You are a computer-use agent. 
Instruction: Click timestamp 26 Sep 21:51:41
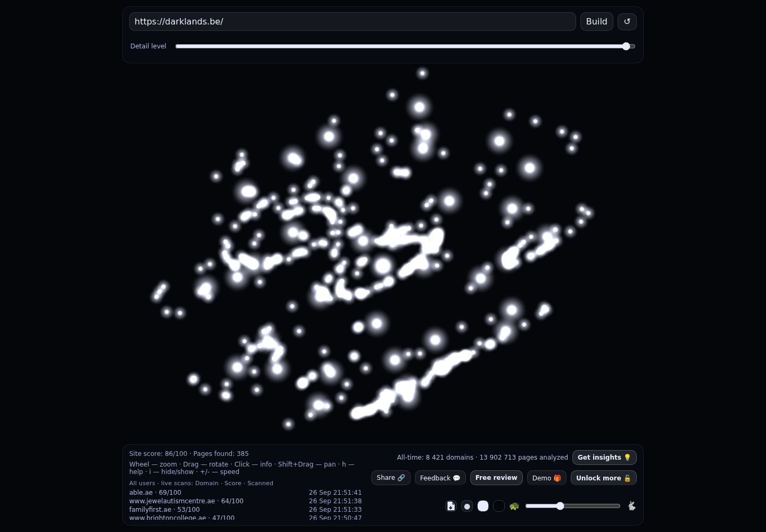tap(335, 493)
